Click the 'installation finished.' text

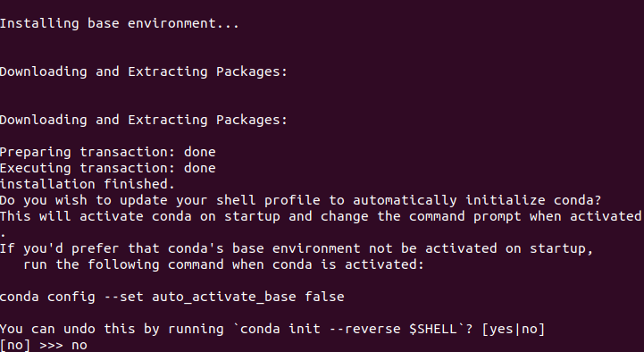[x=88, y=184]
